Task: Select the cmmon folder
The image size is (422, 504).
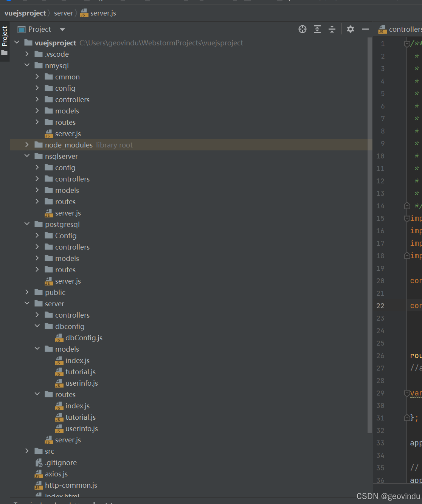Action: (67, 77)
